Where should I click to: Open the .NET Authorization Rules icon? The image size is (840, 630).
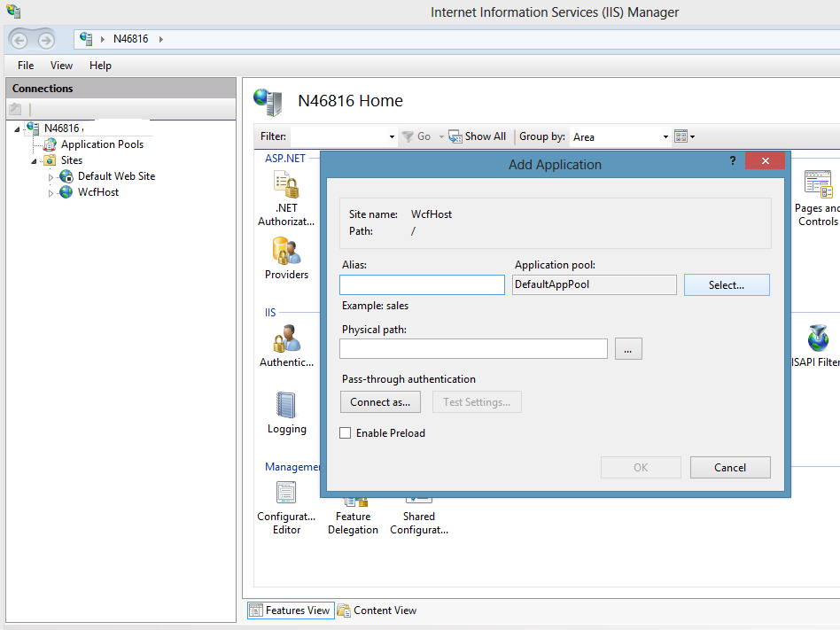[x=286, y=185]
